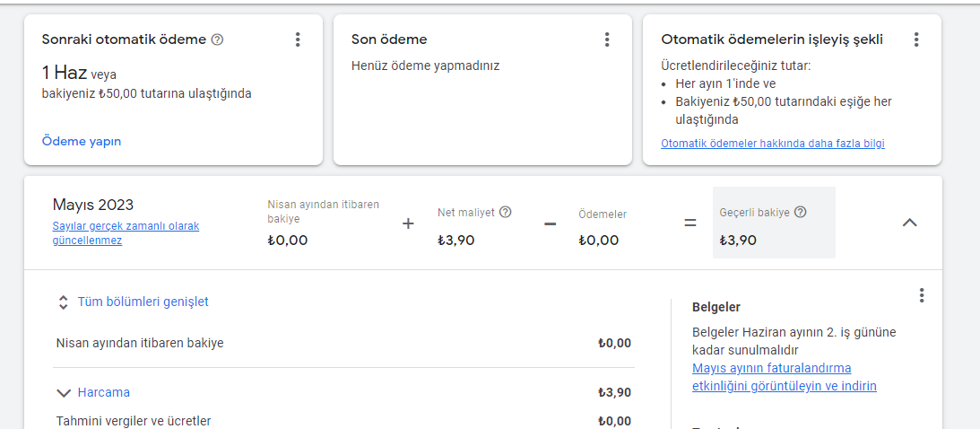Select the Geçerli bakiye highlighted box

tap(774, 223)
